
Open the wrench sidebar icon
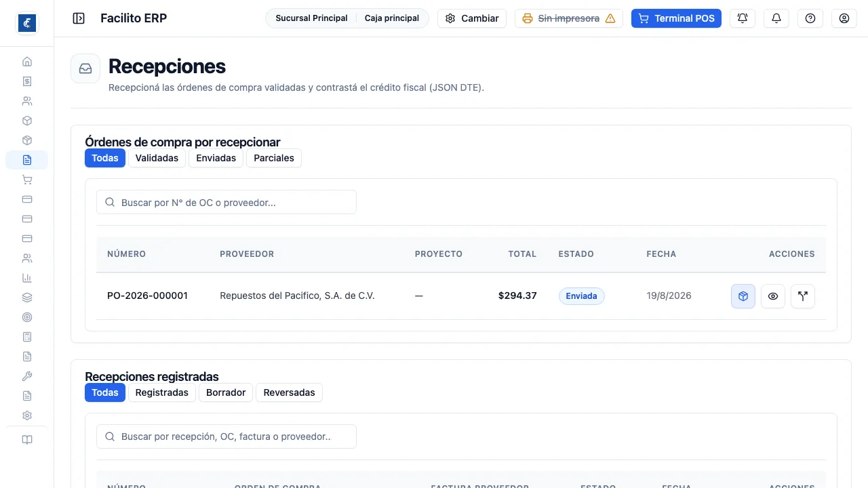tap(27, 376)
